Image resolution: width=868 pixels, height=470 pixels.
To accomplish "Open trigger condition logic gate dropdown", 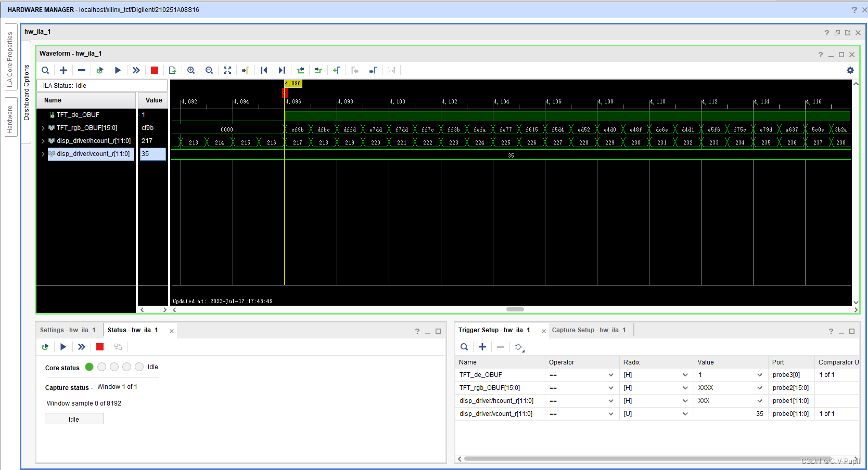I will click(x=519, y=347).
